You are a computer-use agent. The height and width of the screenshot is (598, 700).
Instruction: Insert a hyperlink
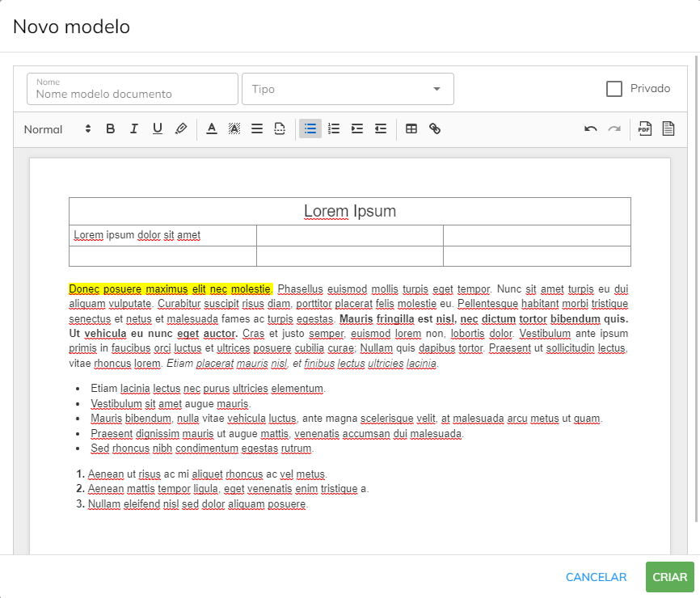pyautogui.click(x=435, y=128)
